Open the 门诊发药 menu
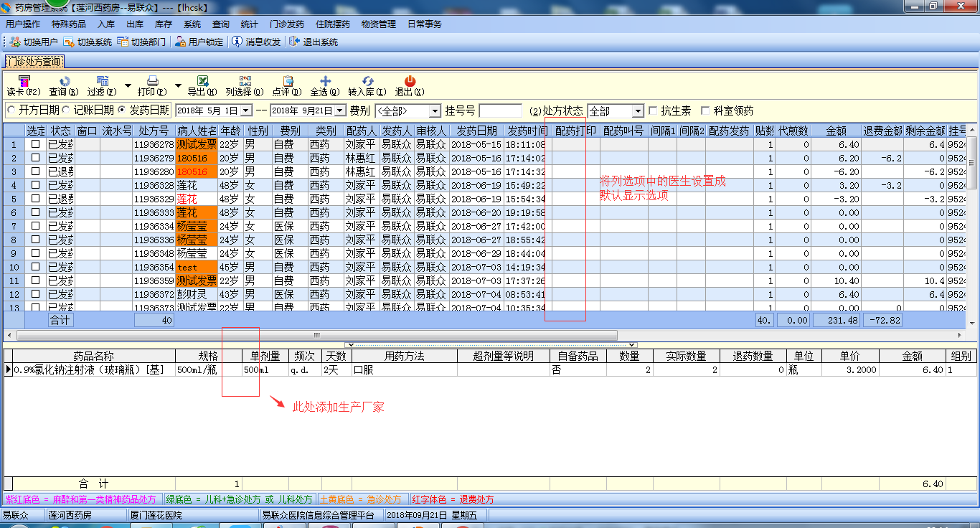 point(287,24)
